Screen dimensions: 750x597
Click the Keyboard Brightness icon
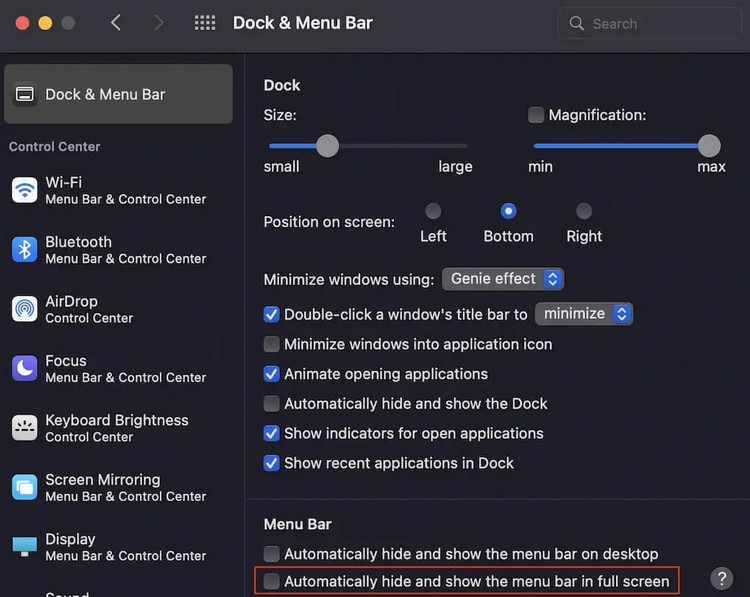(x=25, y=428)
